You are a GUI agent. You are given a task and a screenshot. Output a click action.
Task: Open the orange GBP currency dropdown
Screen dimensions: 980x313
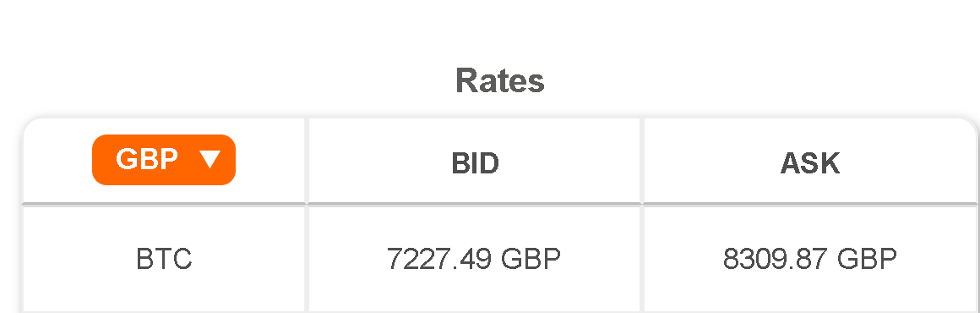click(164, 160)
